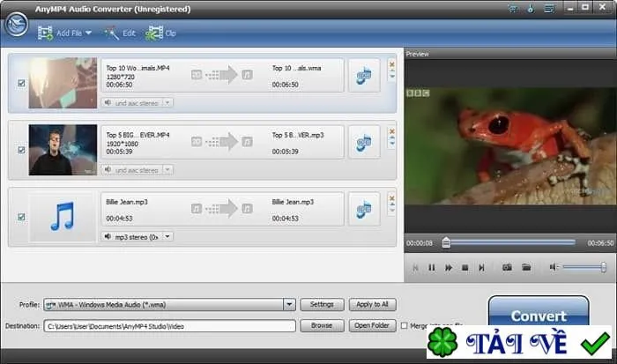Screen dimensions: 617x364
Task: Click output name Top 5 B...VER.mp3
Action: [x=298, y=135]
